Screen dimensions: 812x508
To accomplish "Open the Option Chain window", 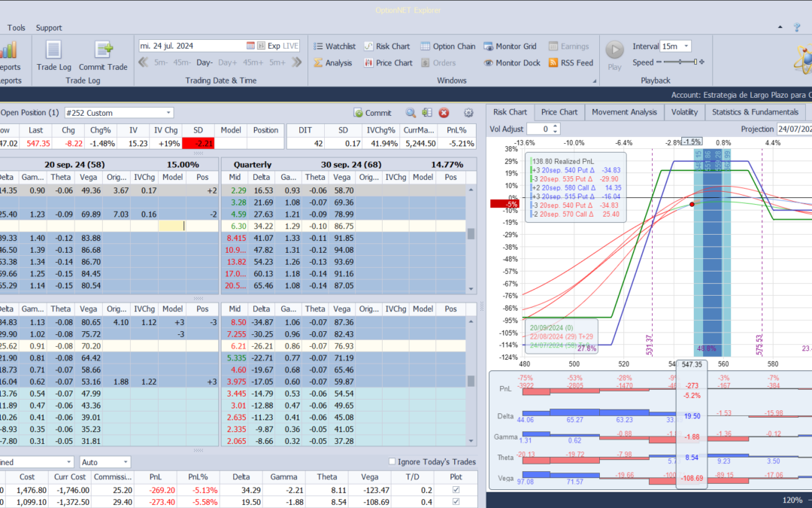I will (x=448, y=46).
